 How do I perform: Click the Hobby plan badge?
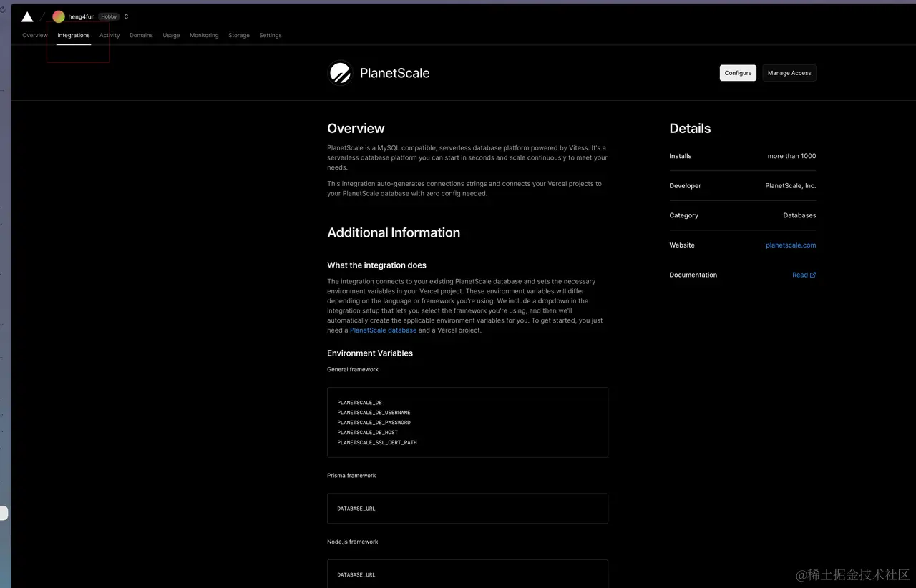point(109,16)
